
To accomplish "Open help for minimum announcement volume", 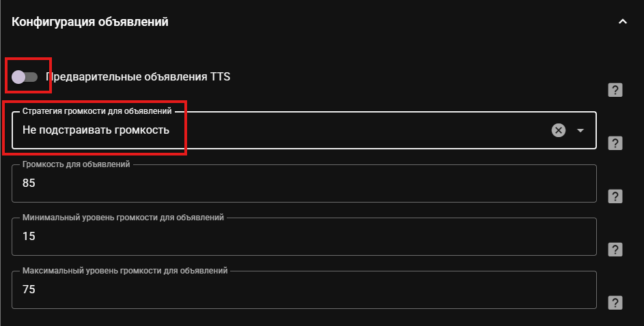I will click(615, 250).
